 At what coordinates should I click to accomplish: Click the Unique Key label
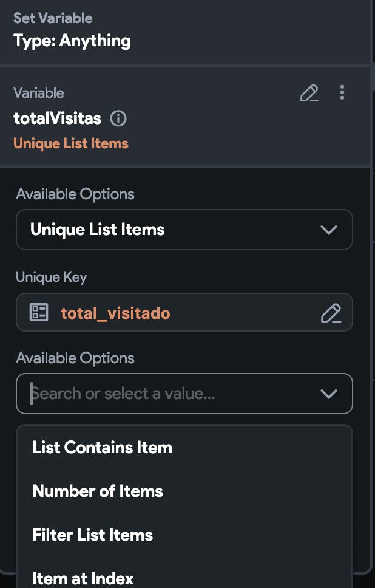(x=51, y=277)
